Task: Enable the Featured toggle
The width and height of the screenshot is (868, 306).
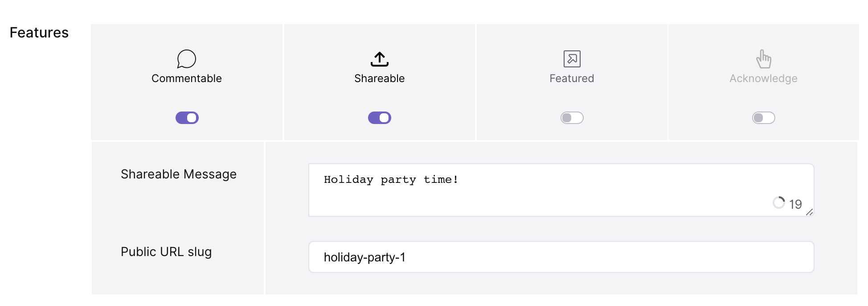Action: tap(572, 118)
